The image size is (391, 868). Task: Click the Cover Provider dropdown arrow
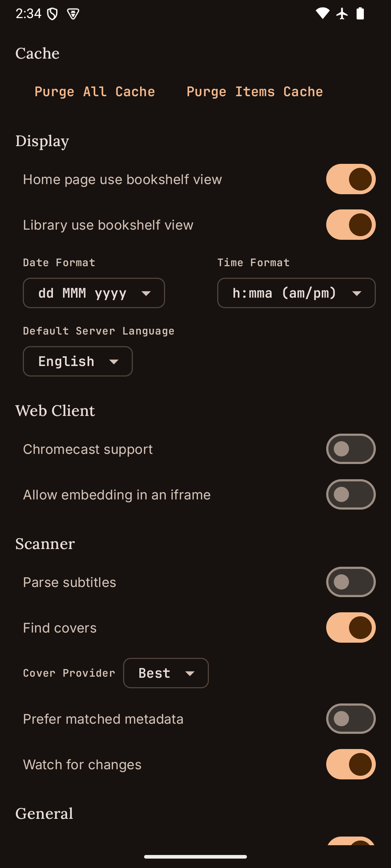tap(190, 673)
